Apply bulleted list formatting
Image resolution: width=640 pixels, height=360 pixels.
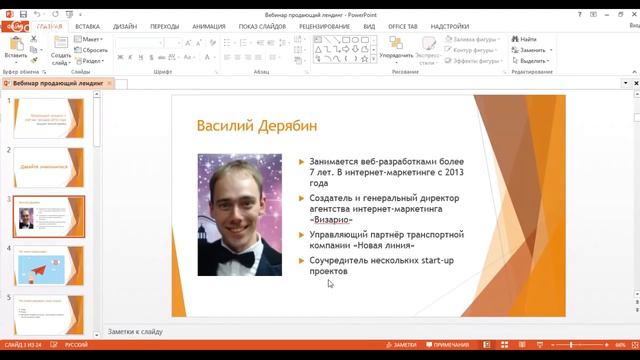227,43
